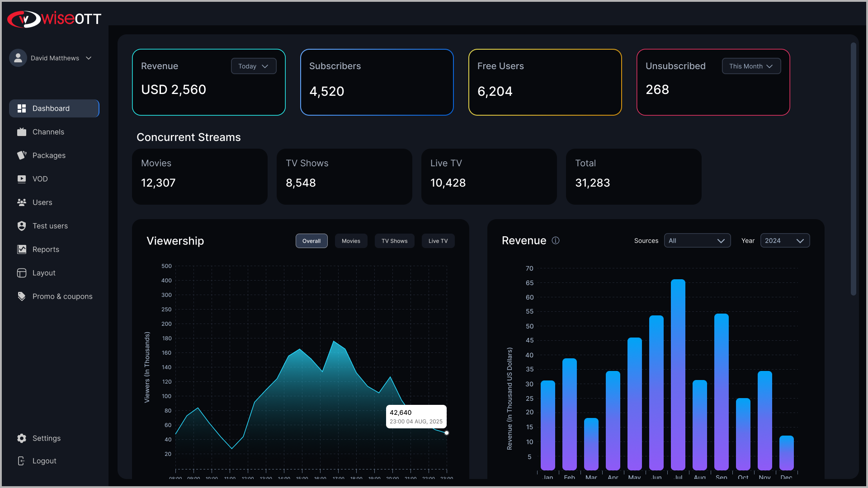Click the December revenue bar
Viewport: 868px width, 488px height.
[x=787, y=453]
